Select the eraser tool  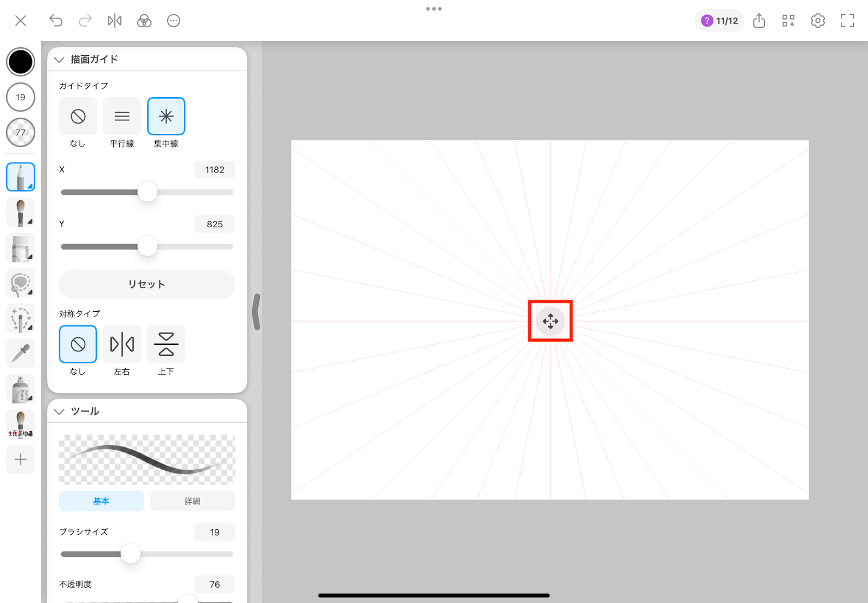[21, 248]
